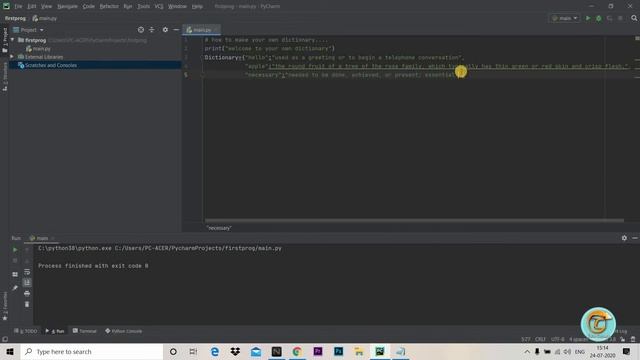Image resolution: width=640 pixels, height=360 pixels.
Task: Open the View menu
Action: (x=47, y=7)
